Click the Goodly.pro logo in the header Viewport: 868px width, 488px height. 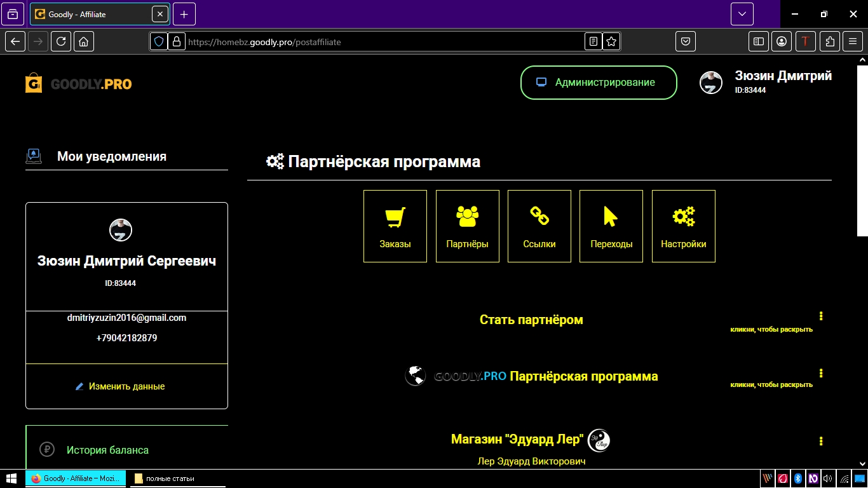point(78,83)
